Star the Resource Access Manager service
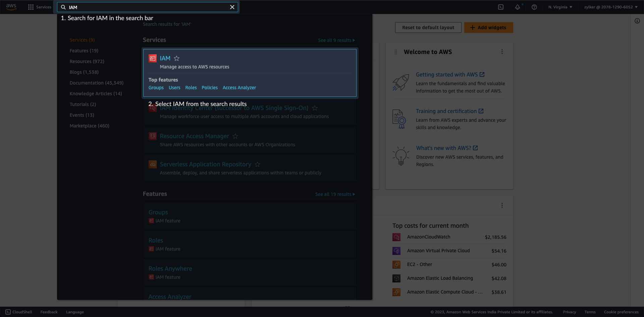 235,136
